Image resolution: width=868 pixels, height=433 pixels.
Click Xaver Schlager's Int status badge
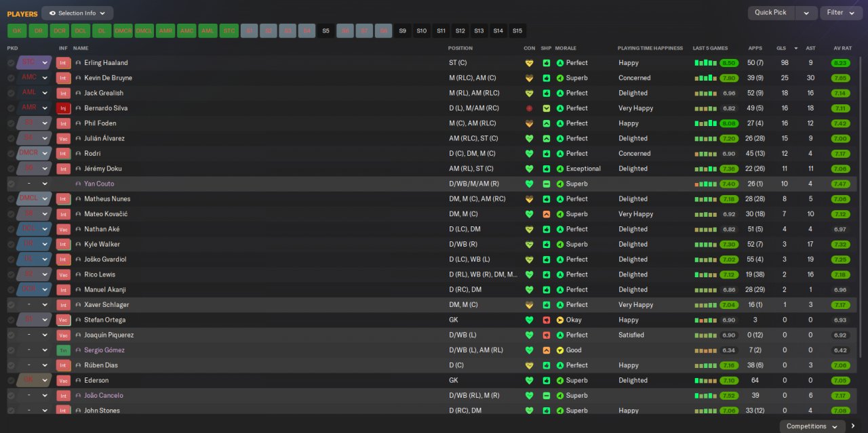click(64, 305)
